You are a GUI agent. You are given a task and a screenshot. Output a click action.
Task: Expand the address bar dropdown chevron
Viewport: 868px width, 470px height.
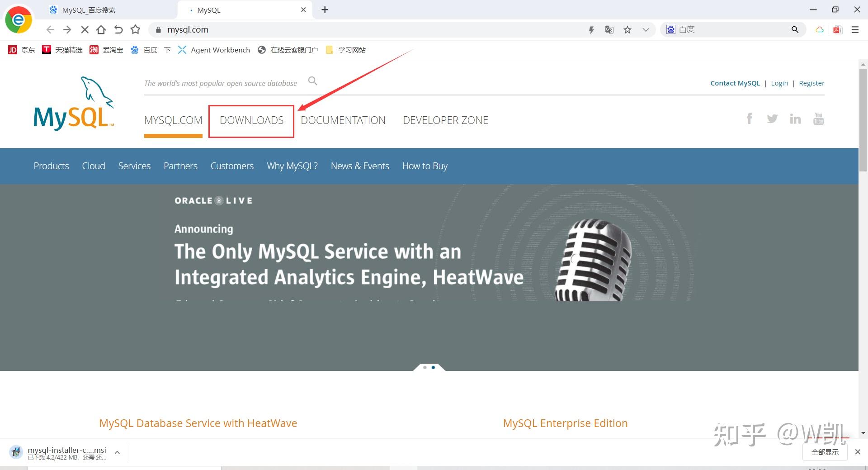[x=646, y=30]
